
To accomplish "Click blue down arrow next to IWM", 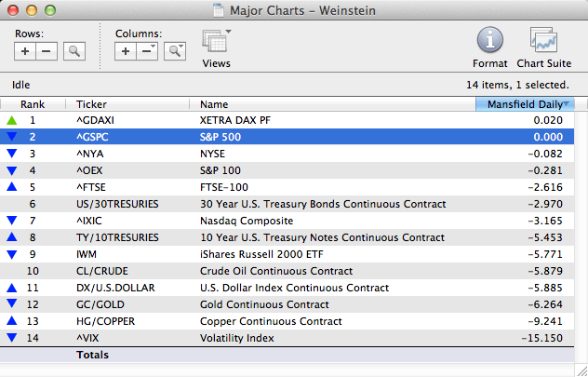I will point(11,254).
